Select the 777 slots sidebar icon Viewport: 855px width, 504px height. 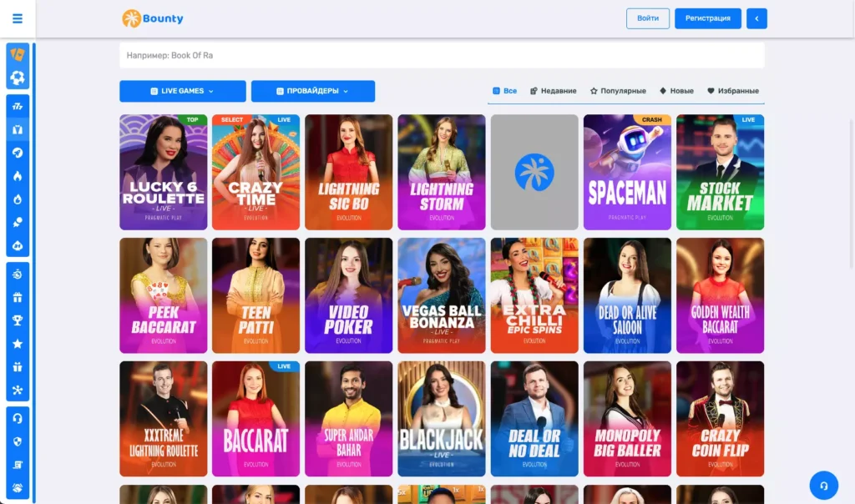pyautogui.click(x=18, y=106)
